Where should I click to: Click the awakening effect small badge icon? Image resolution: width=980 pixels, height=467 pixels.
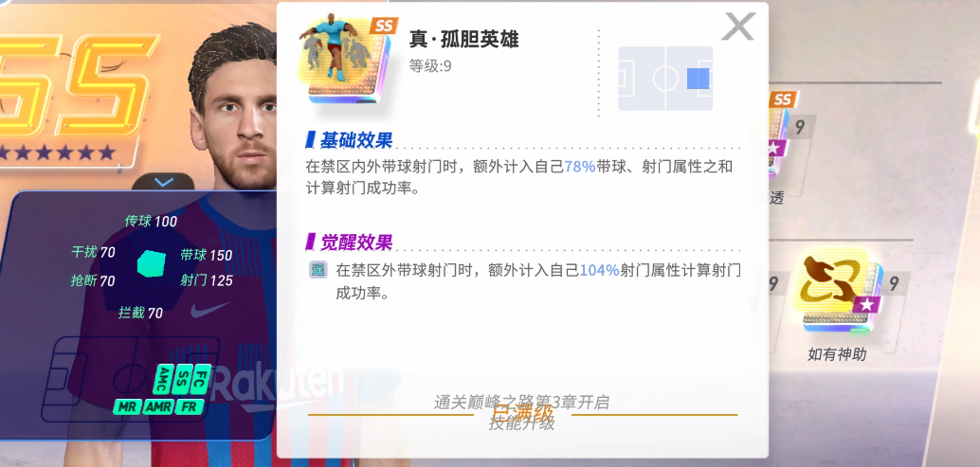point(318,271)
